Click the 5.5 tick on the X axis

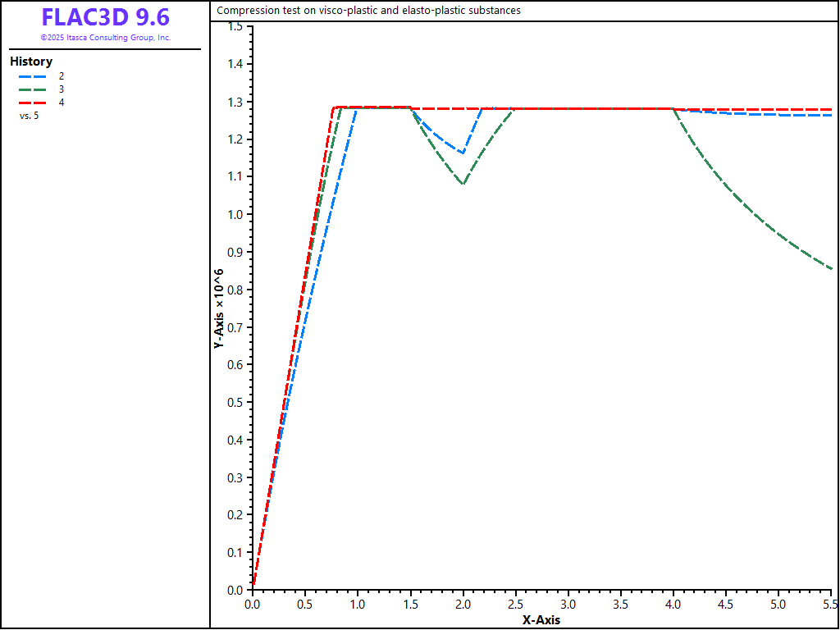click(x=830, y=604)
